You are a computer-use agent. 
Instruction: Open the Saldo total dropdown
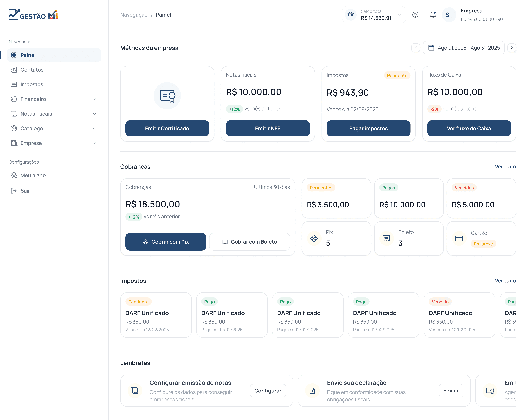pos(399,15)
